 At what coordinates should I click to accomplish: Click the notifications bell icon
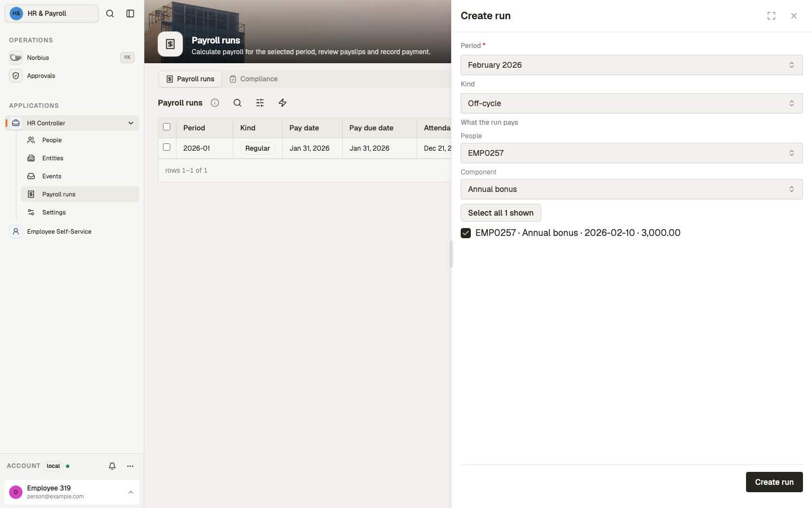click(x=112, y=466)
